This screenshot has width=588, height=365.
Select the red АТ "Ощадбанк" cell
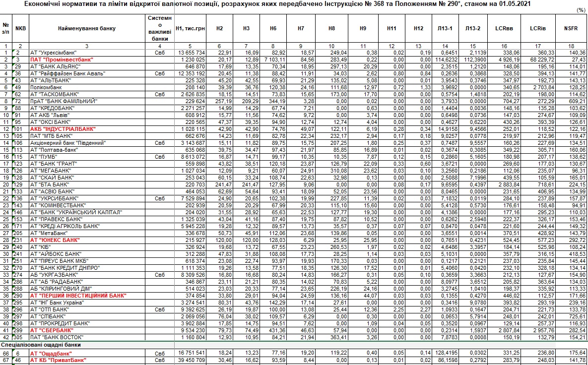point(87,353)
